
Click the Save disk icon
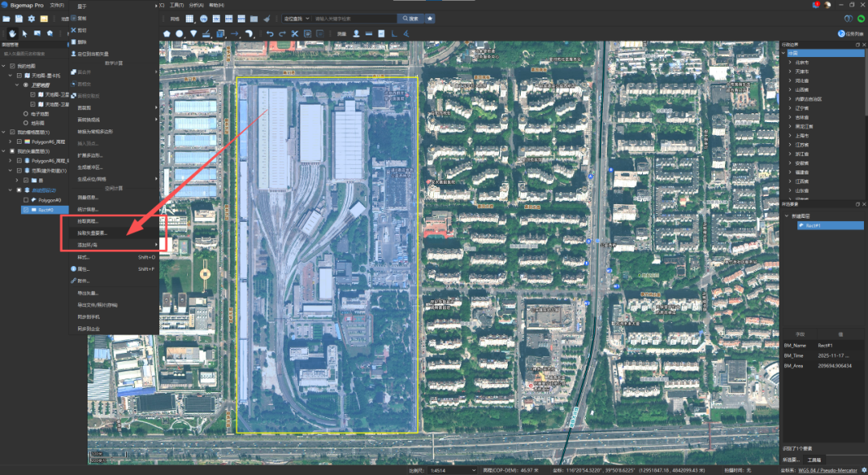coord(18,18)
